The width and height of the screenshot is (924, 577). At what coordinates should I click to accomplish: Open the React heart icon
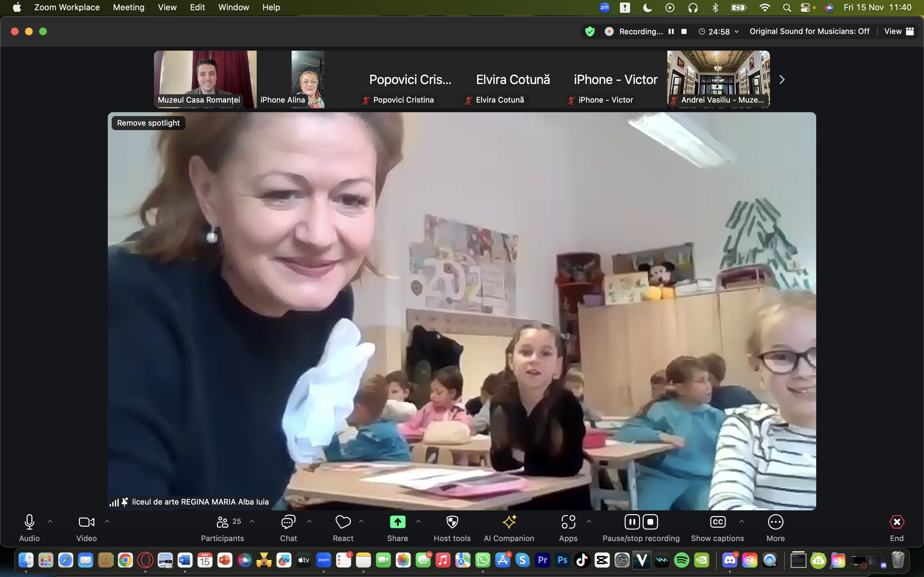(x=343, y=522)
